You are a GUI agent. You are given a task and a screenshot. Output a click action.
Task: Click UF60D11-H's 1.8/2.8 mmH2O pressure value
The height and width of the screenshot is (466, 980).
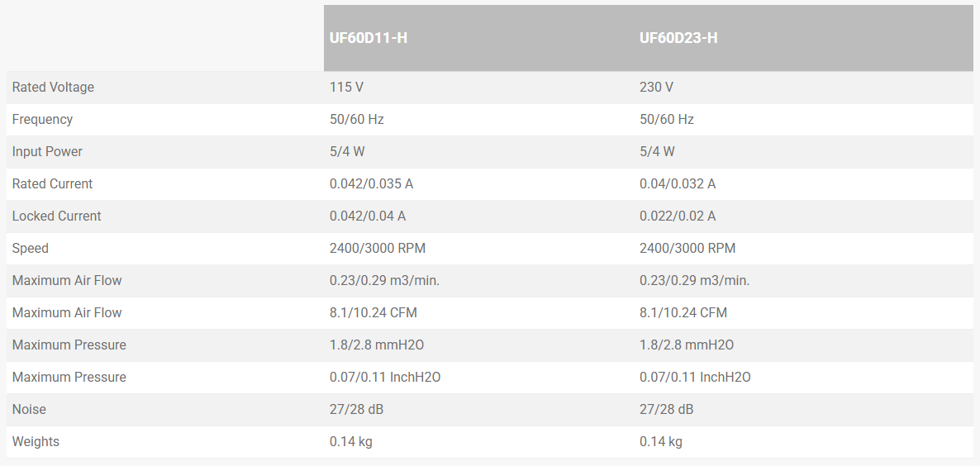(377, 345)
